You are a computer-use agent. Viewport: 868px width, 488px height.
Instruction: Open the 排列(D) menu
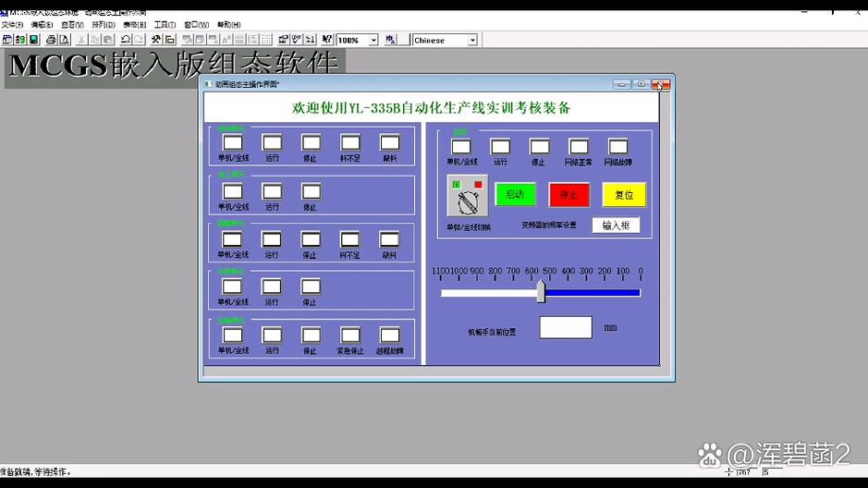click(104, 25)
